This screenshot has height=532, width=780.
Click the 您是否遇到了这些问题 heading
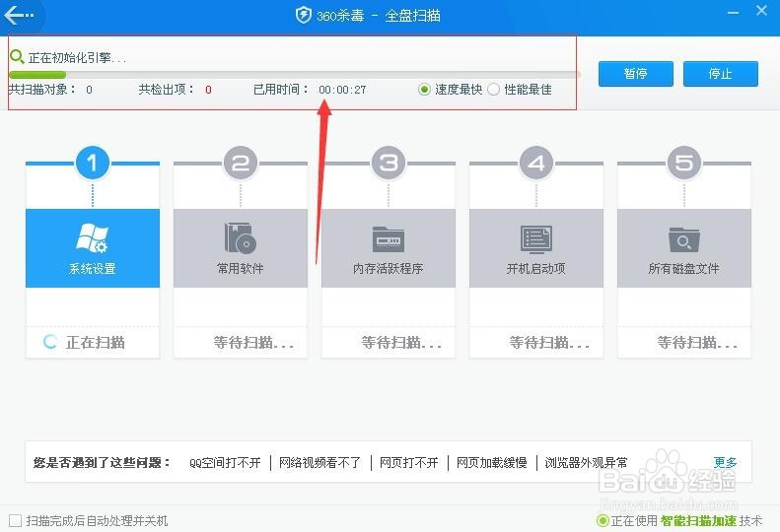102,463
